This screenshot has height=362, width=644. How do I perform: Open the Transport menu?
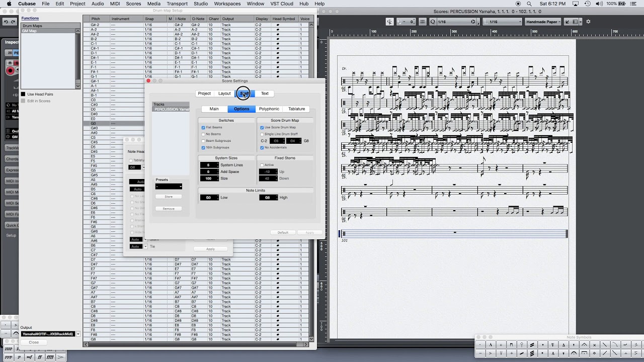(177, 4)
